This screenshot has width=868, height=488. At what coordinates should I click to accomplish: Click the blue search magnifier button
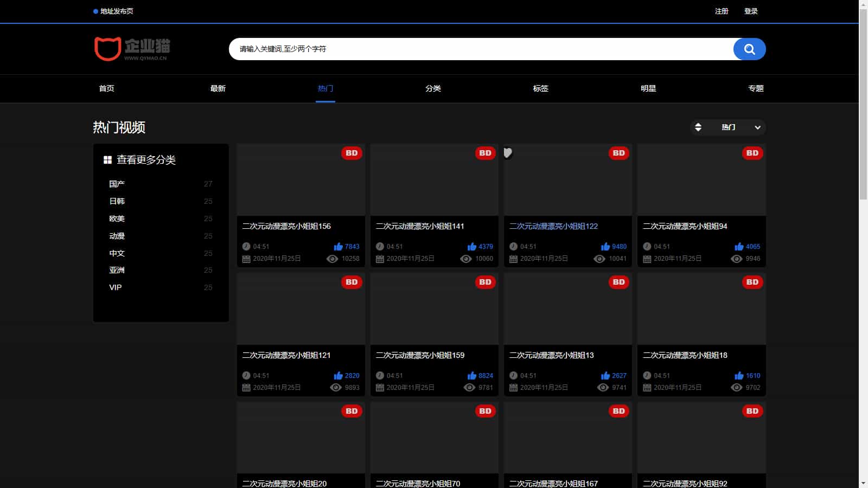click(x=749, y=49)
